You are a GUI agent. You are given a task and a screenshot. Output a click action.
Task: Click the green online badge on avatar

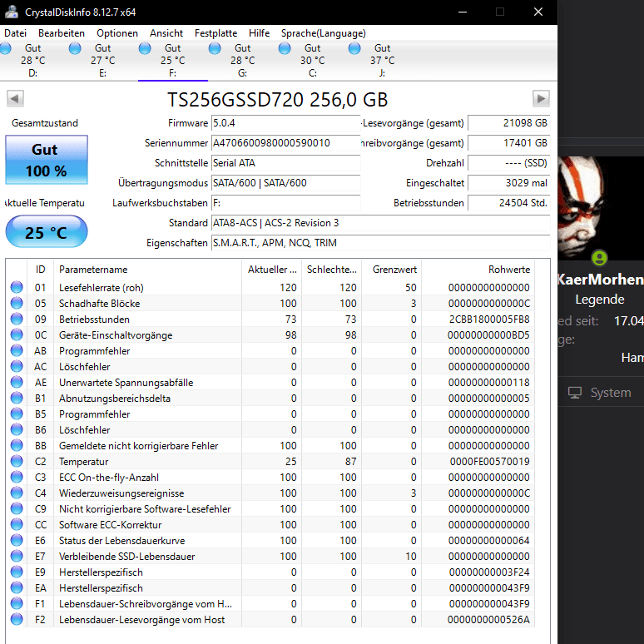tap(600, 258)
